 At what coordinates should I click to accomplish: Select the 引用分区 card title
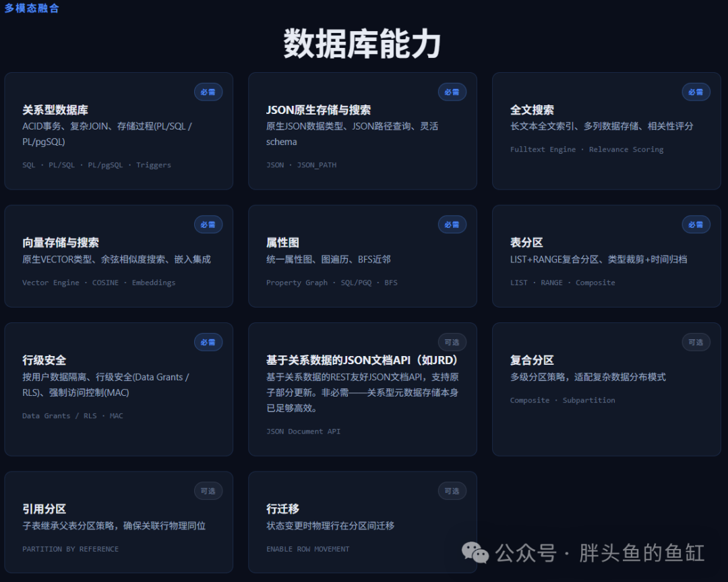point(44,509)
